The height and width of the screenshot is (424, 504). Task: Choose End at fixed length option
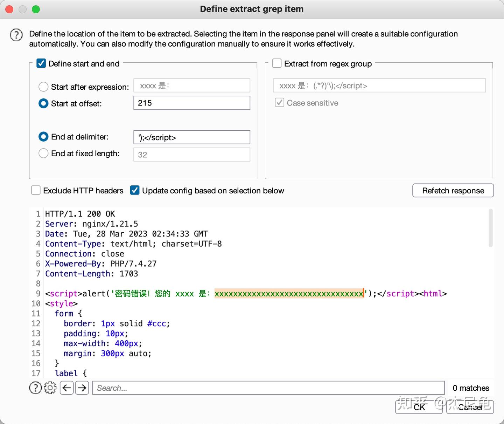pyautogui.click(x=43, y=153)
